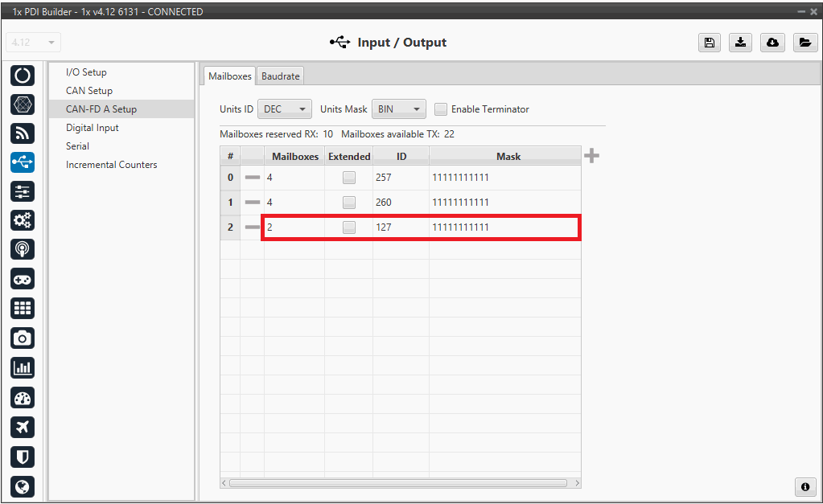Viewport: 823px width, 504px height.
Task: Click the save floppy disk icon
Action: coord(709,43)
